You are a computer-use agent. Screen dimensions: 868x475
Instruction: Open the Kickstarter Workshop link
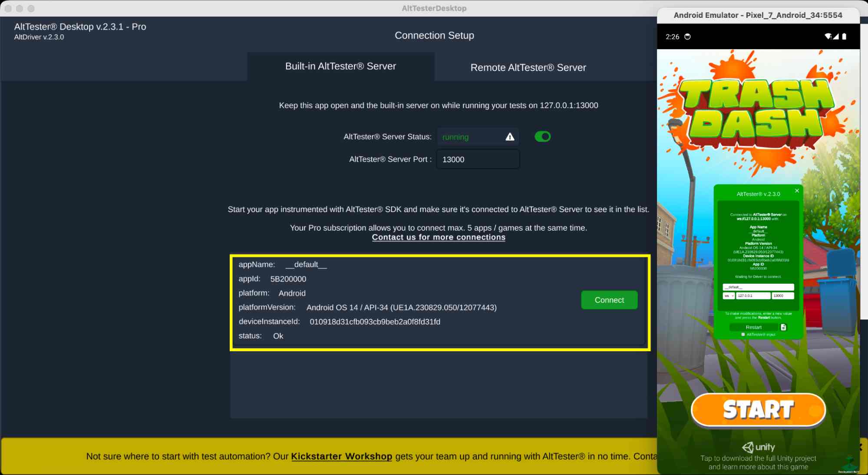pos(341,456)
